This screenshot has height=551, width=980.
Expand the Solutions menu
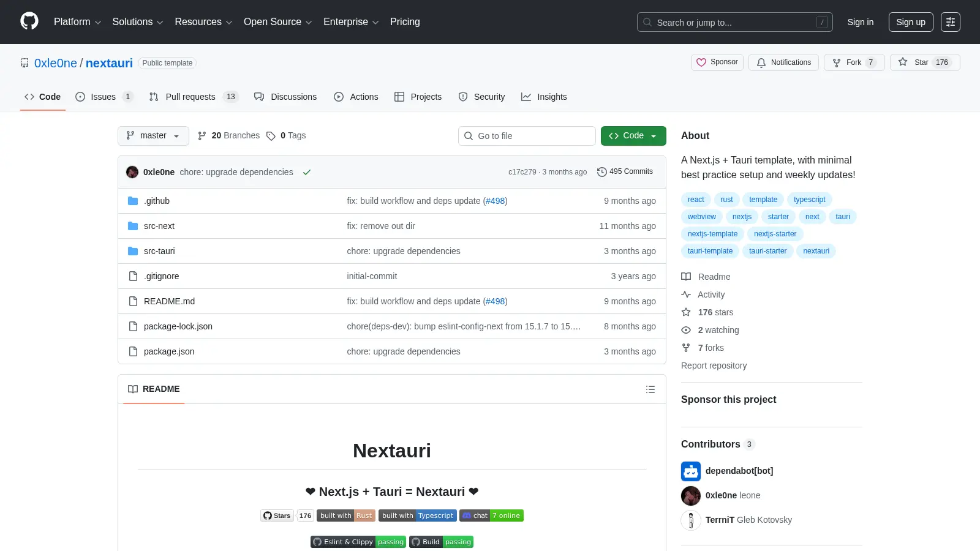point(138,22)
